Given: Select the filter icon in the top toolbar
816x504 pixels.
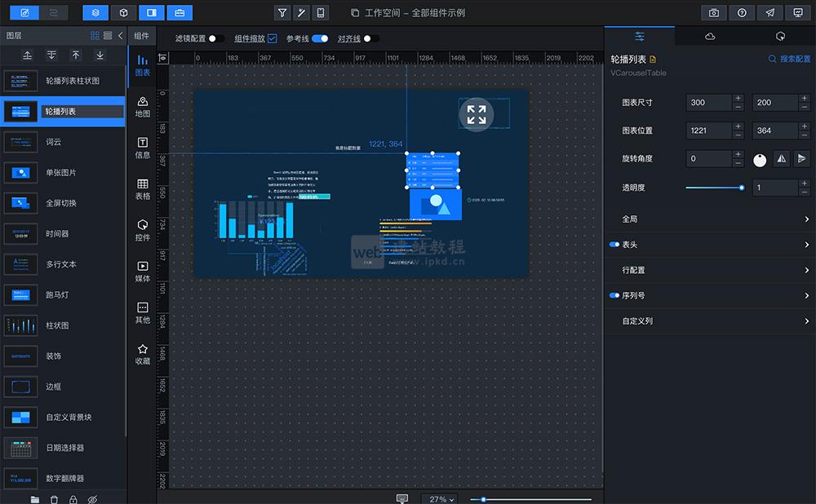Looking at the screenshot, I should 282,12.
